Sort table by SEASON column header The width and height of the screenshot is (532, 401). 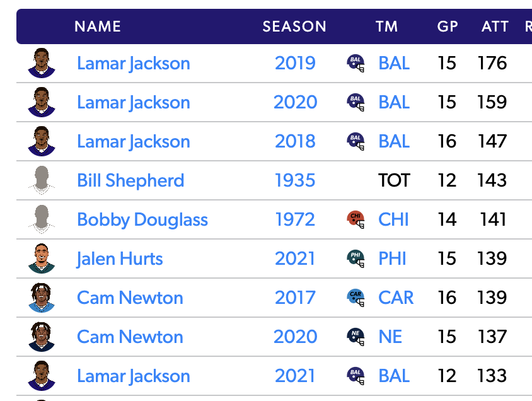[x=294, y=26]
